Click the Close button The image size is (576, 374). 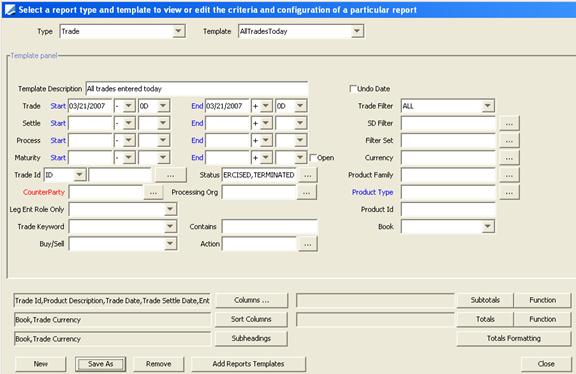pos(546,364)
